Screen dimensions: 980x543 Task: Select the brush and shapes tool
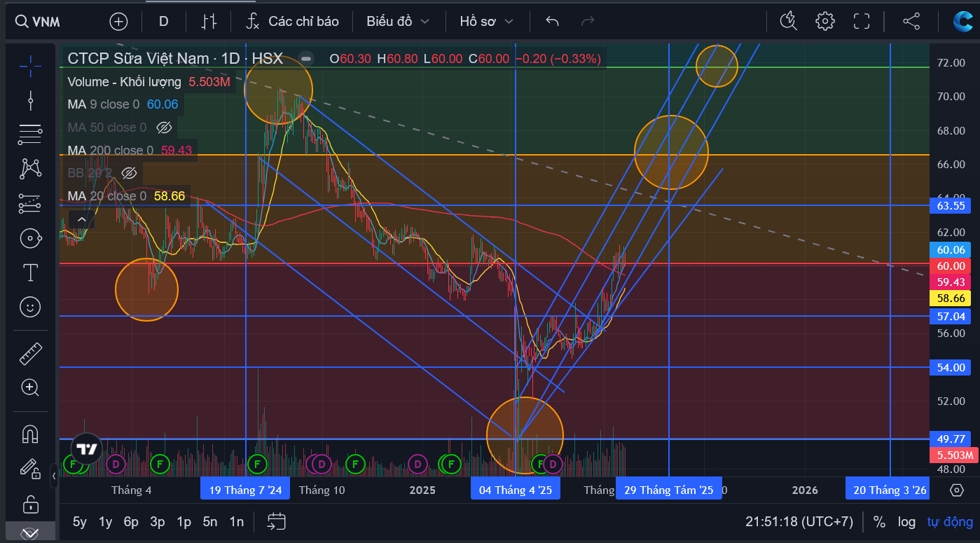click(30, 238)
